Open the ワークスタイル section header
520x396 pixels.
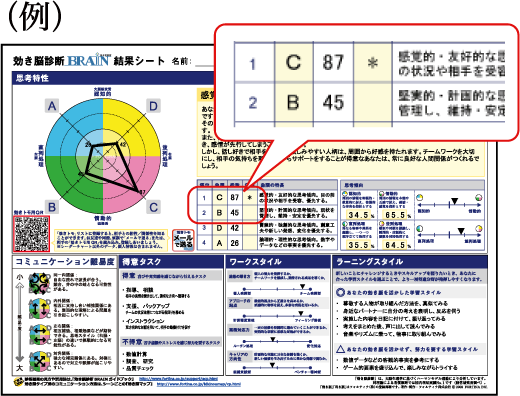[278, 262]
